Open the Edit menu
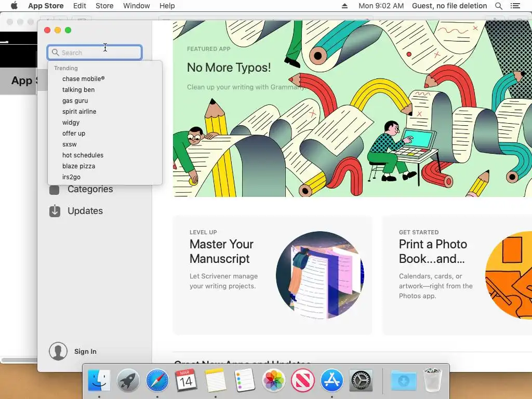532x399 pixels. coord(79,6)
